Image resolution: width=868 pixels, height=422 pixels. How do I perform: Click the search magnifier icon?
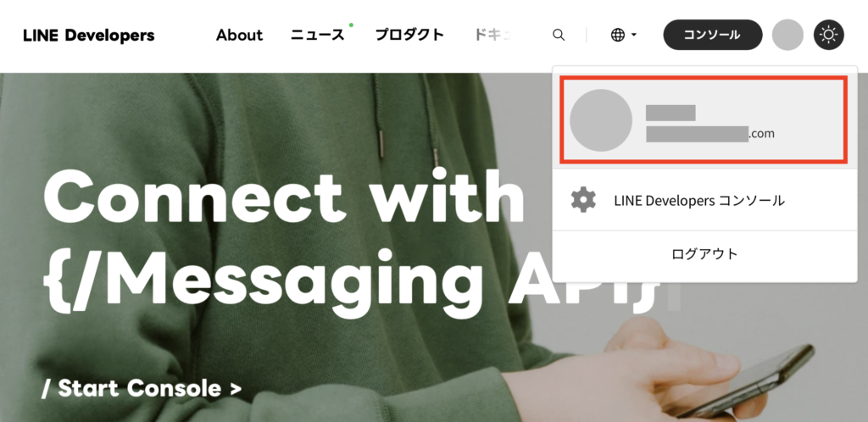coord(559,35)
